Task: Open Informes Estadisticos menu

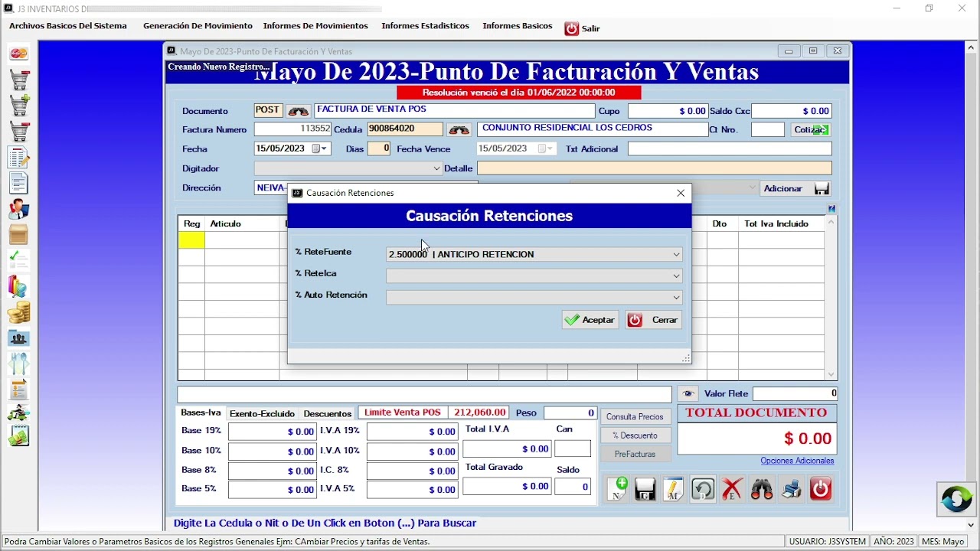Action: pyautogui.click(x=425, y=26)
